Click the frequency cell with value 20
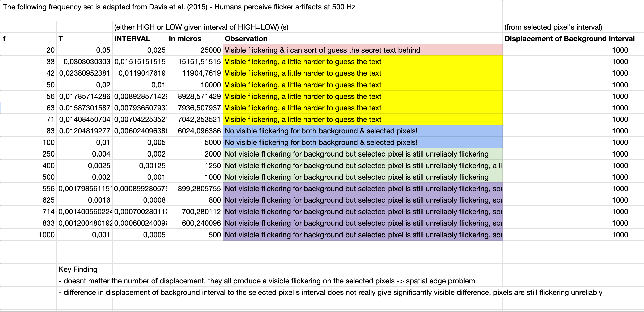This screenshot has height=312, width=644. [29, 50]
